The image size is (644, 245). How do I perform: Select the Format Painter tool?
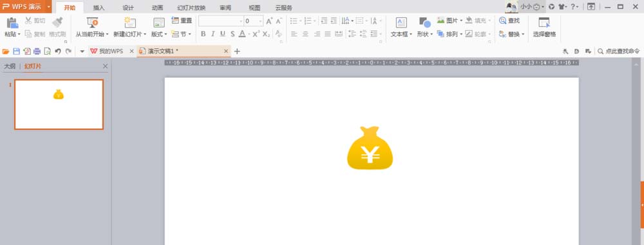pos(57,23)
